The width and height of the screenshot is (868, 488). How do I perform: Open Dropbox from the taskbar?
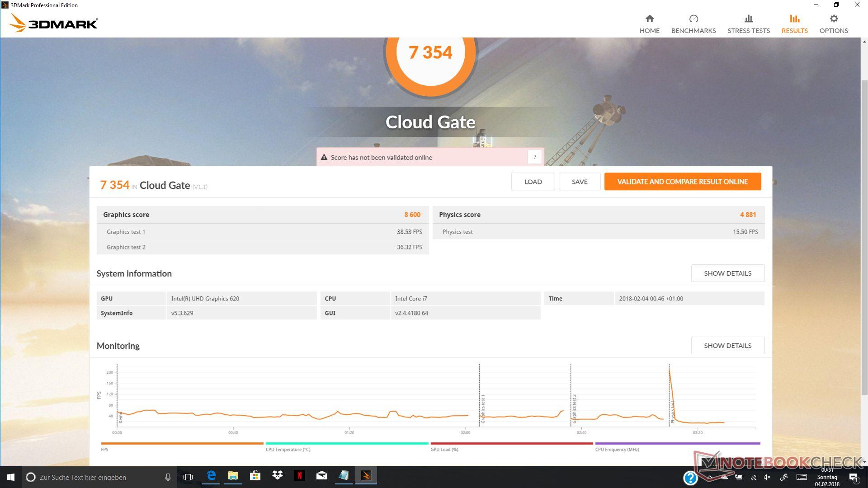(x=277, y=476)
